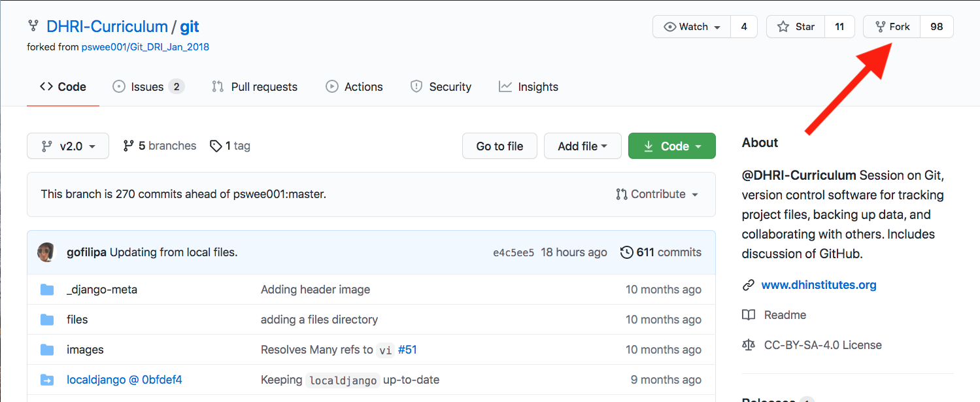Open the watchers count 4
This screenshot has width=980, height=402.
(744, 27)
